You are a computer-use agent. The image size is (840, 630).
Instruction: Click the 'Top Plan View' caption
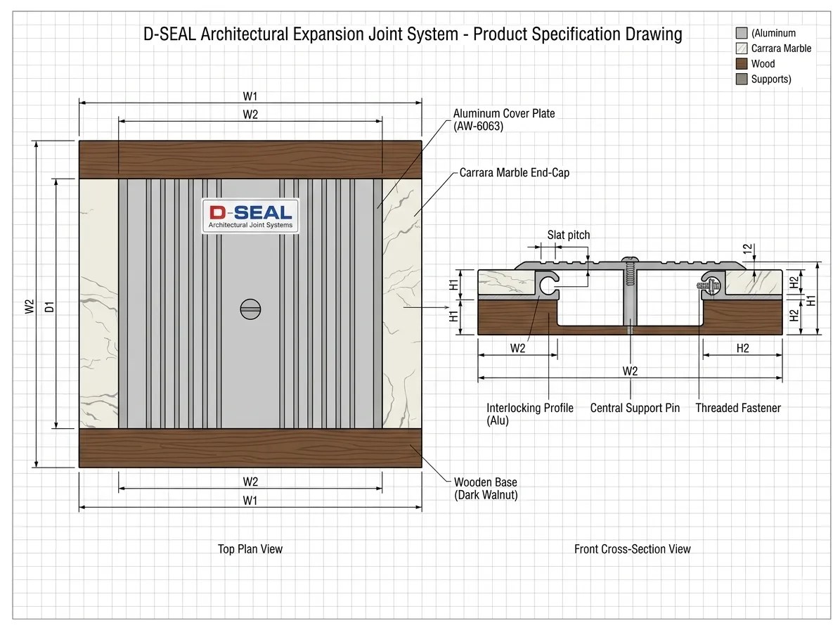pyautogui.click(x=250, y=548)
